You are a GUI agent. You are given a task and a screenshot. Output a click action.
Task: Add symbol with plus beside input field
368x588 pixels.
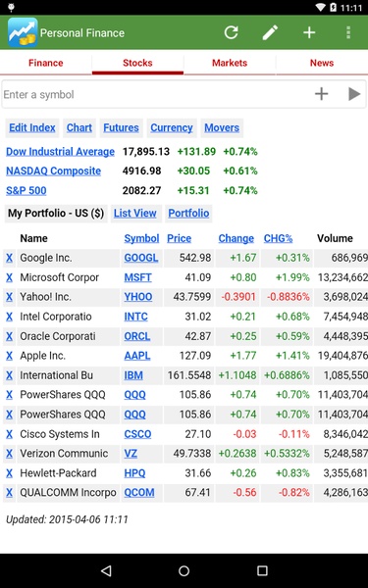click(322, 94)
